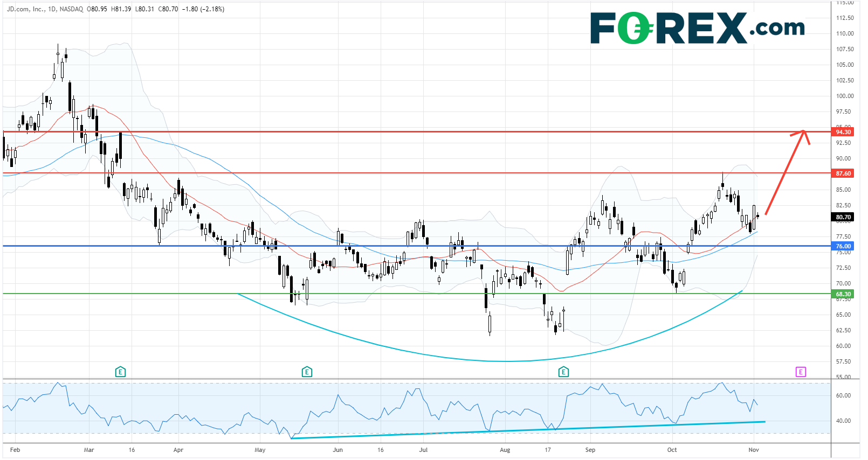Select the 87.60 red price label
This screenshot has width=868, height=460.
click(843, 173)
